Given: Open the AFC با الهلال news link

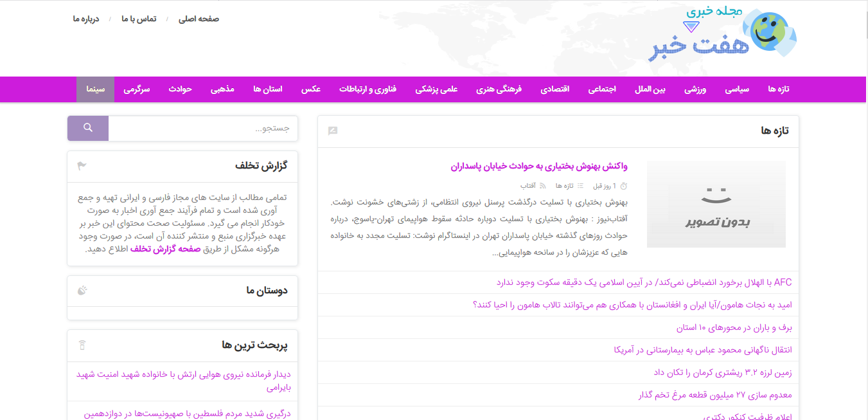Looking at the screenshot, I should coord(644,282).
